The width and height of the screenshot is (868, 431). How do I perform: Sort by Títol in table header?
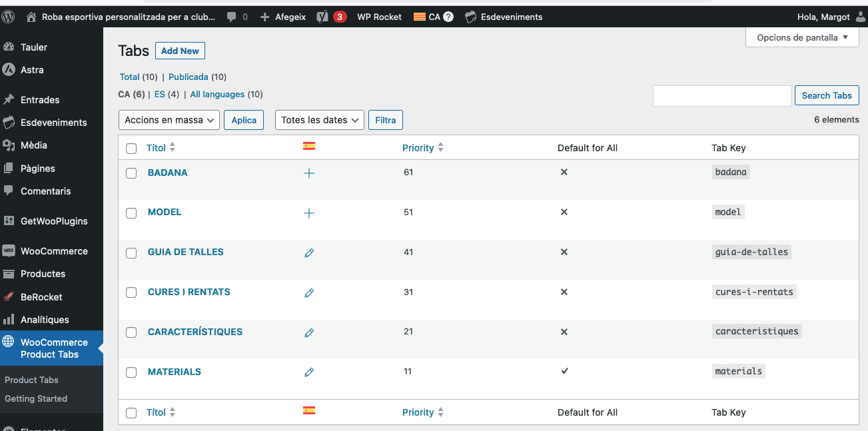click(161, 148)
